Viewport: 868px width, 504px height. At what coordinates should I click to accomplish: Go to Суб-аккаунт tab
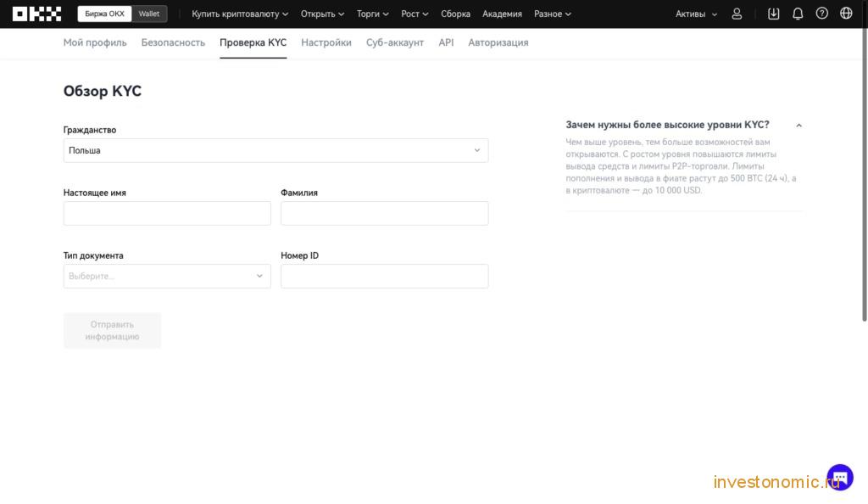[395, 42]
